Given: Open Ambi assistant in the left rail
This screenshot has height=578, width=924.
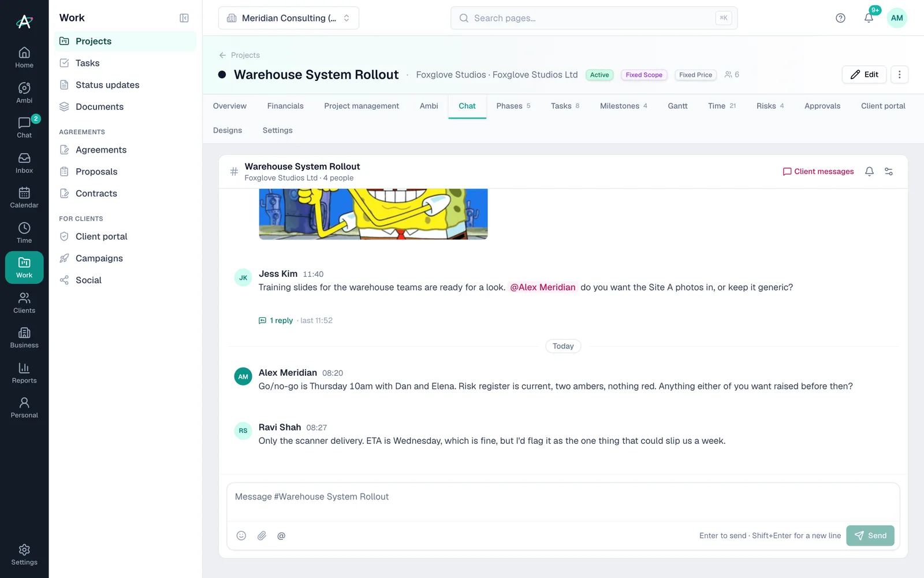Looking at the screenshot, I should tap(24, 92).
